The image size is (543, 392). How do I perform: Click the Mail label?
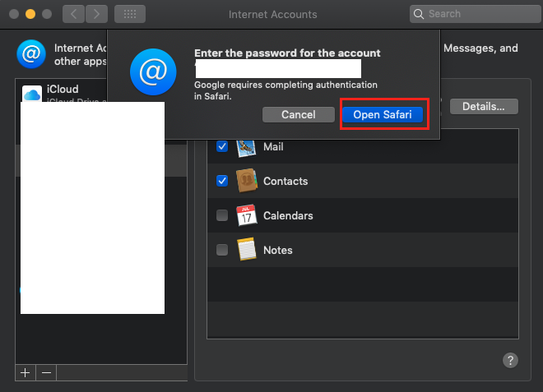tap(273, 147)
